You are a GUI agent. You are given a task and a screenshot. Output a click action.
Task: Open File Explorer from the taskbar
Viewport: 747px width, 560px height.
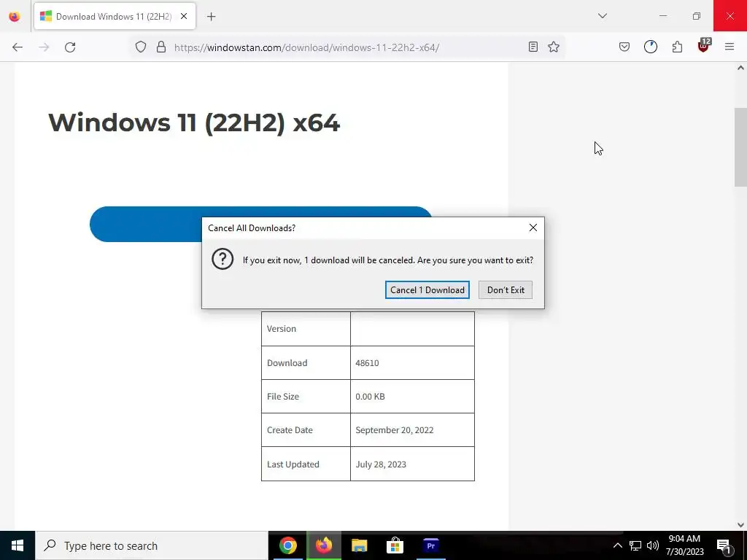pyautogui.click(x=359, y=545)
